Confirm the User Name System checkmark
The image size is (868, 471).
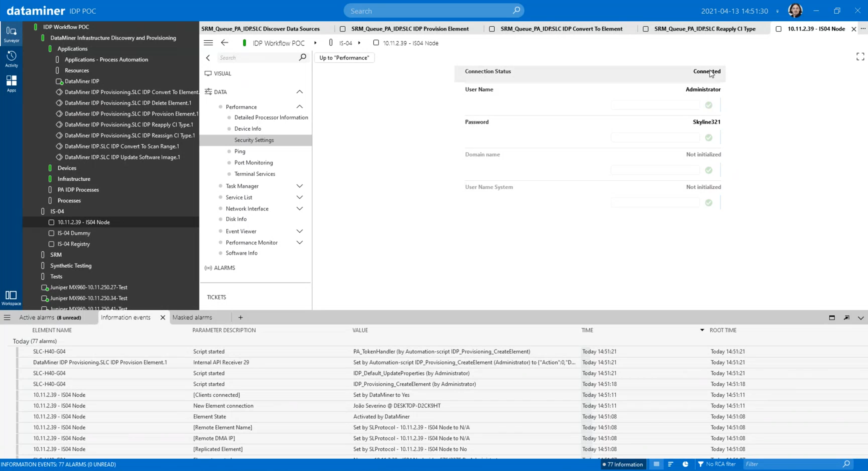[x=709, y=203]
